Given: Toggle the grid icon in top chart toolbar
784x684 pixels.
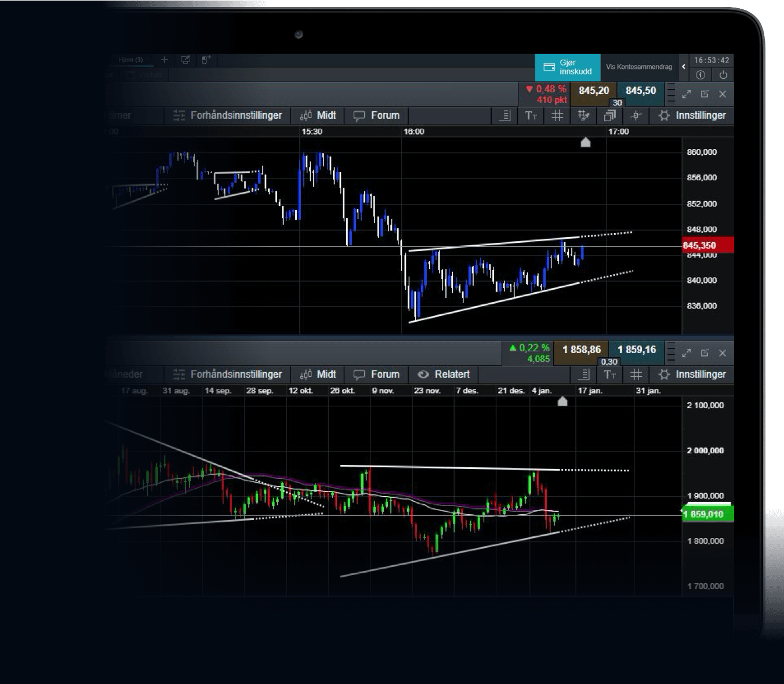Looking at the screenshot, I should 557,116.
